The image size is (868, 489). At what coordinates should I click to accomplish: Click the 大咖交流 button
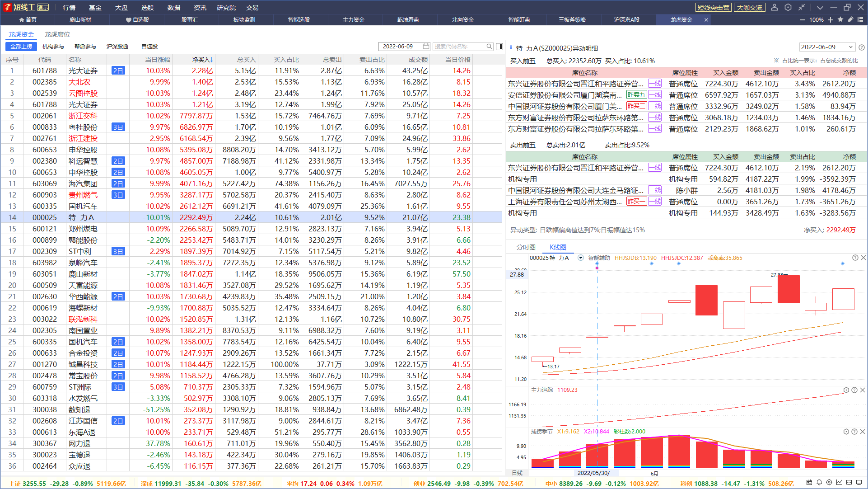pos(750,8)
